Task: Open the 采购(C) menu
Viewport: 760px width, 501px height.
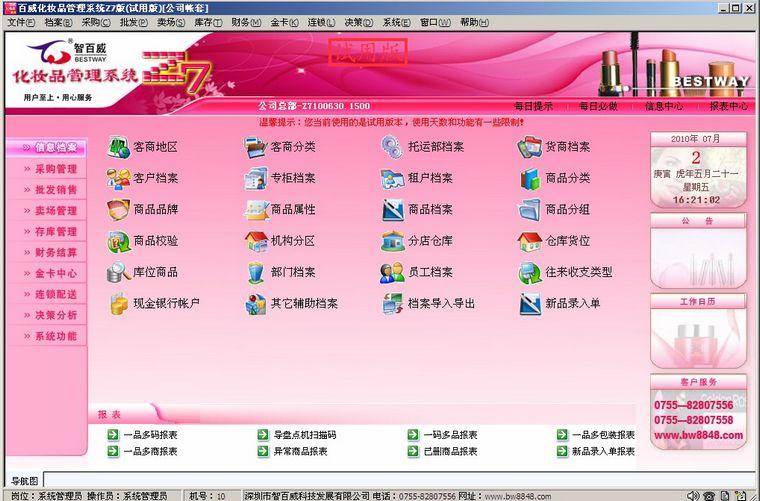Action: [95, 22]
